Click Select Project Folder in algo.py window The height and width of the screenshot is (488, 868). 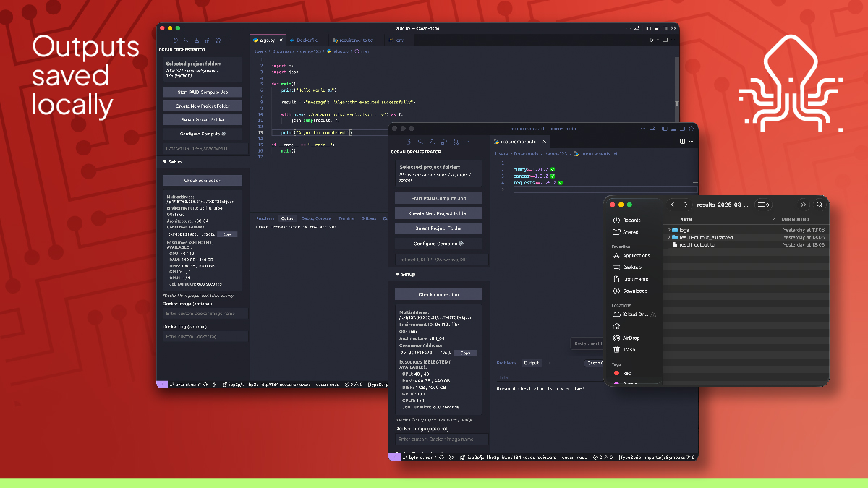pos(203,120)
